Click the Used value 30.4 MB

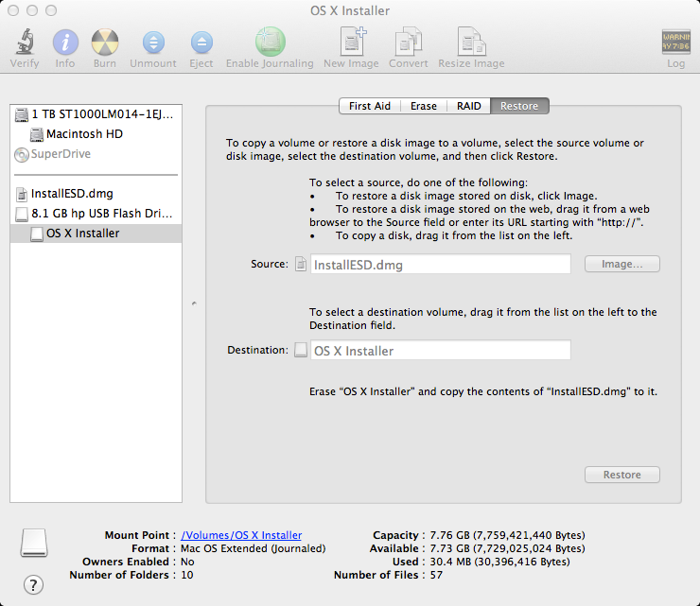point(499,562)
